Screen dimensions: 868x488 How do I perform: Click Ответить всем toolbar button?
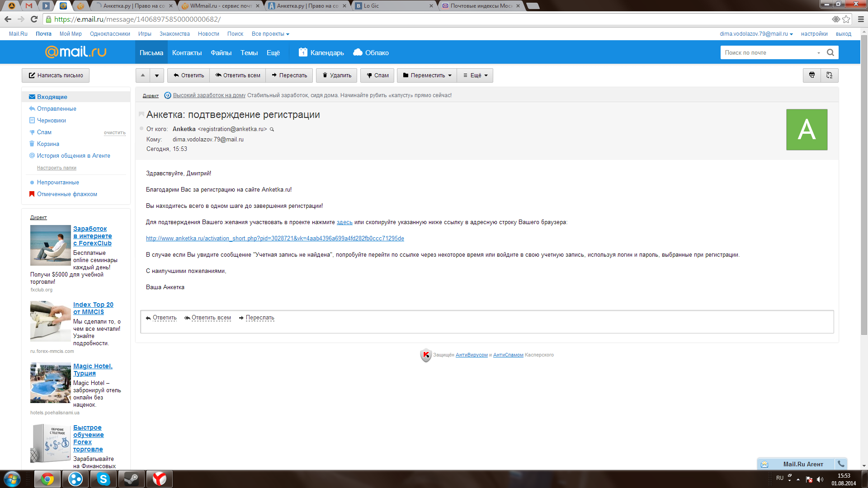(x=238, y=75)
